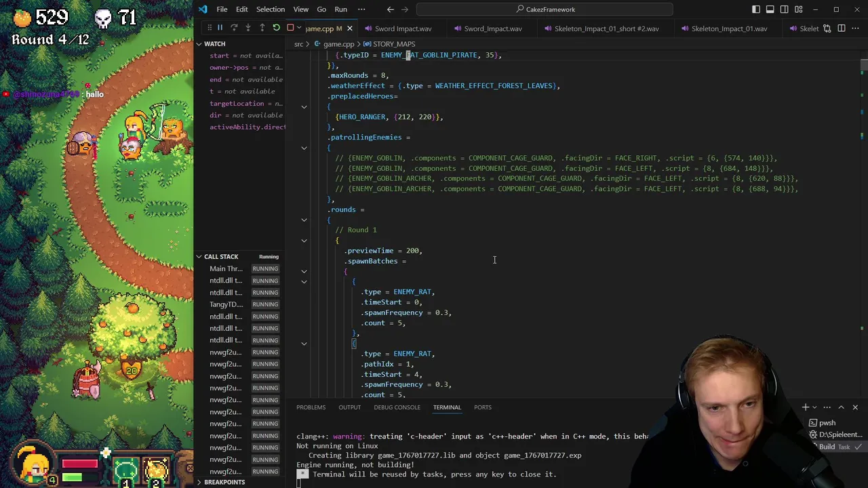Grab the debug toolbar drag handle
868x488 pixels.
pos(209,28)
